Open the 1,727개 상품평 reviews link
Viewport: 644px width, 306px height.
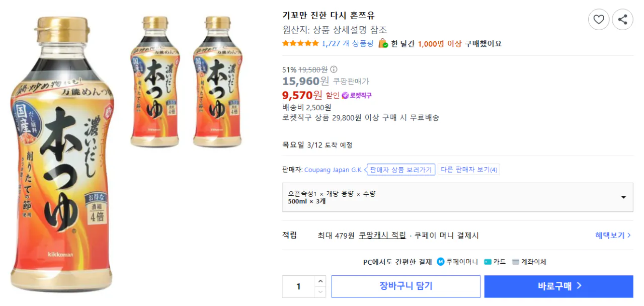coord(348,44)
